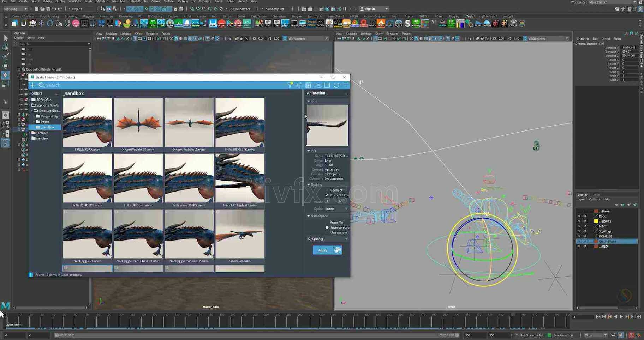Click the Search field in Studio Library
644x340 pixels.
(162, 85)
